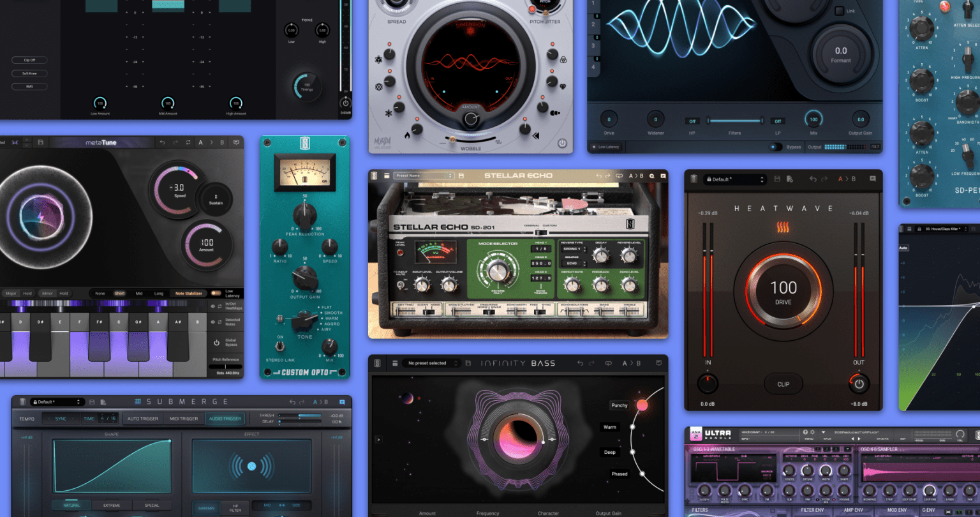This screenshot has width=980, height=517.
Task: Open the Preset Name selector in Stellar Echo
Action: pos(423,175)
